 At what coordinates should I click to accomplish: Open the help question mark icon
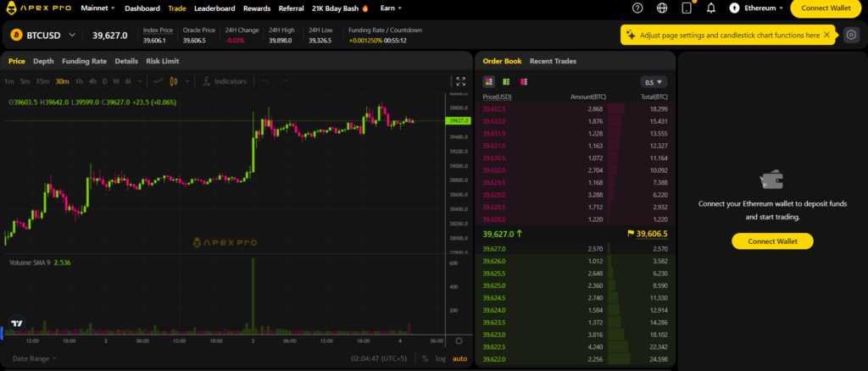637,8
